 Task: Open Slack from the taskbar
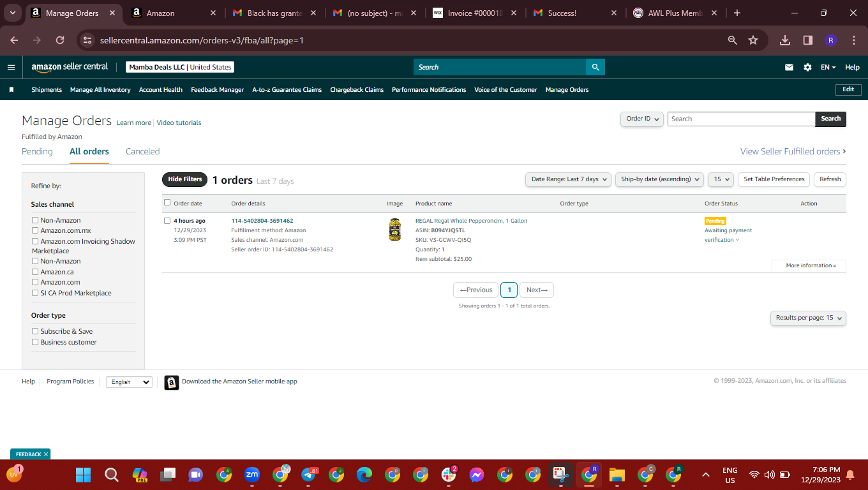tap(449, 475)
